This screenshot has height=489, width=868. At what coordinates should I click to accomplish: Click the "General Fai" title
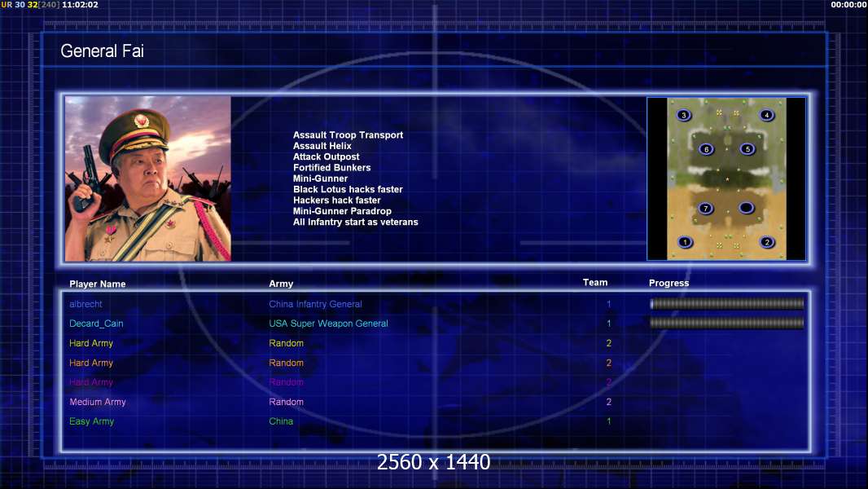coord(102,51)
